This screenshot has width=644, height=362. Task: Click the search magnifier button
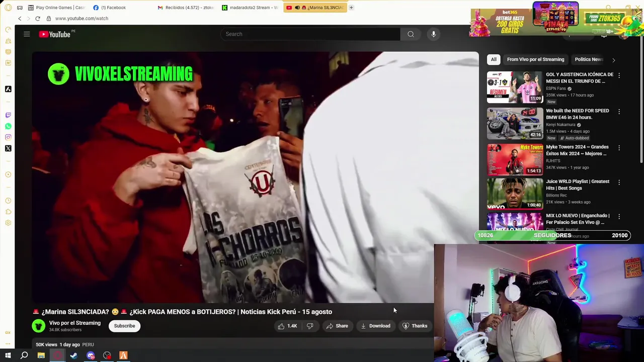pyautogui.click(x=411, y=34)
